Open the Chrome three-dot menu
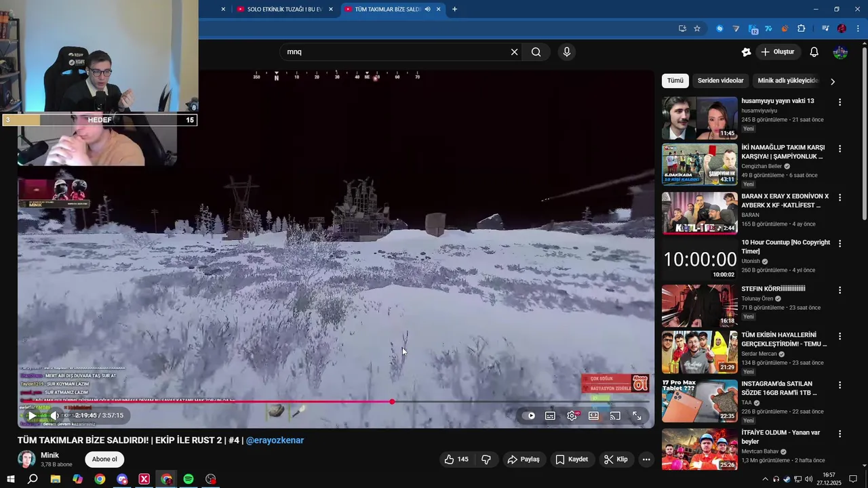 [x=858, y=28]
